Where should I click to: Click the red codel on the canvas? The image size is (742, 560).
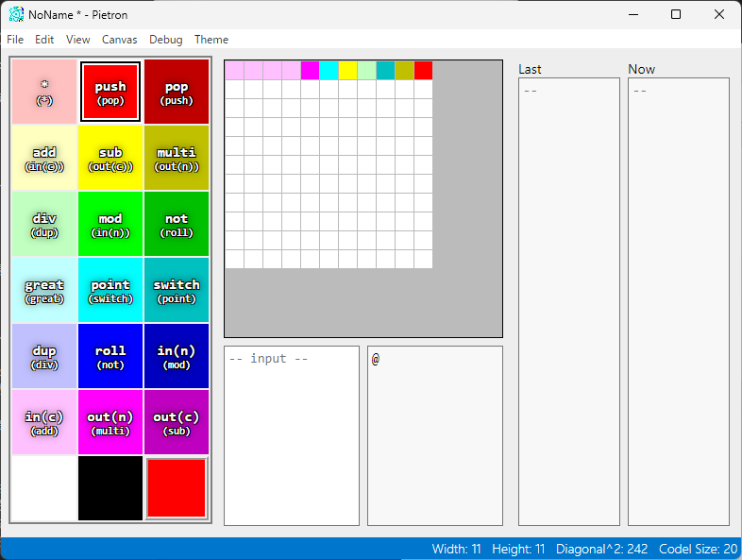point(423,71)
